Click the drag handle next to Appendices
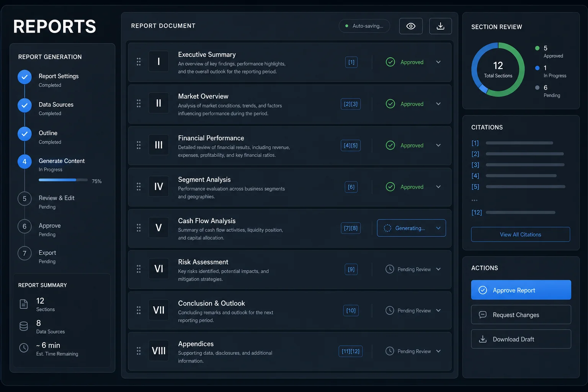588x392 pixels. coord(139,351)
